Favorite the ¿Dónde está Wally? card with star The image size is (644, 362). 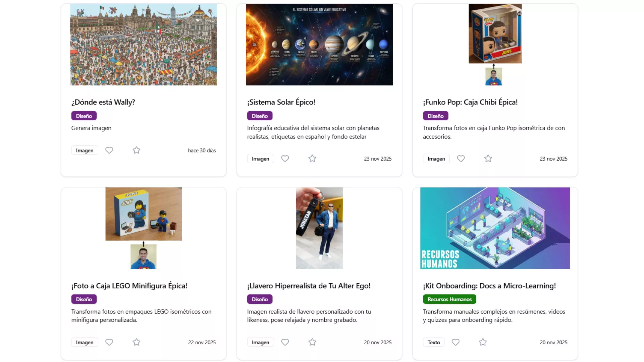click(x=136, y=150)
